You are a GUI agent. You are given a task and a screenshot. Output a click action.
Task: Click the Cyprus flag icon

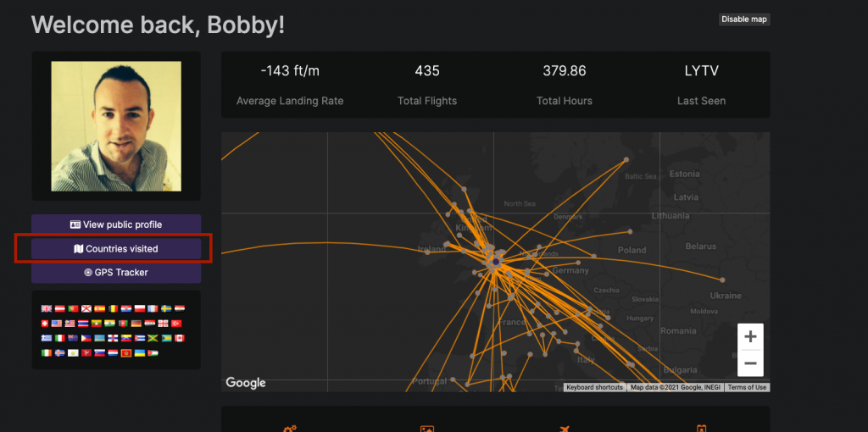tap(73, 353)
